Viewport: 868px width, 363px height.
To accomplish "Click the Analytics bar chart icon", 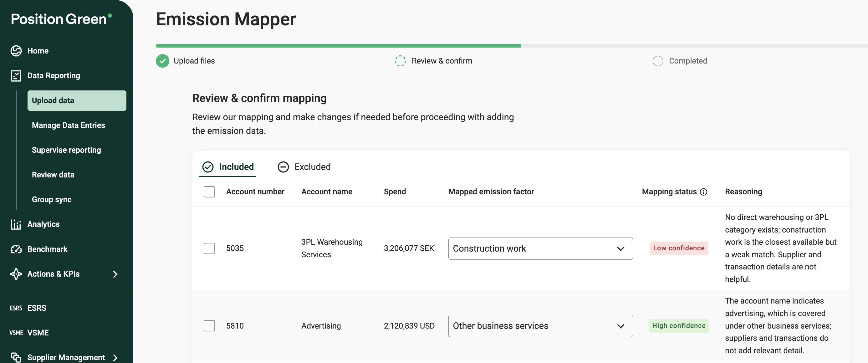I will 16,224.
